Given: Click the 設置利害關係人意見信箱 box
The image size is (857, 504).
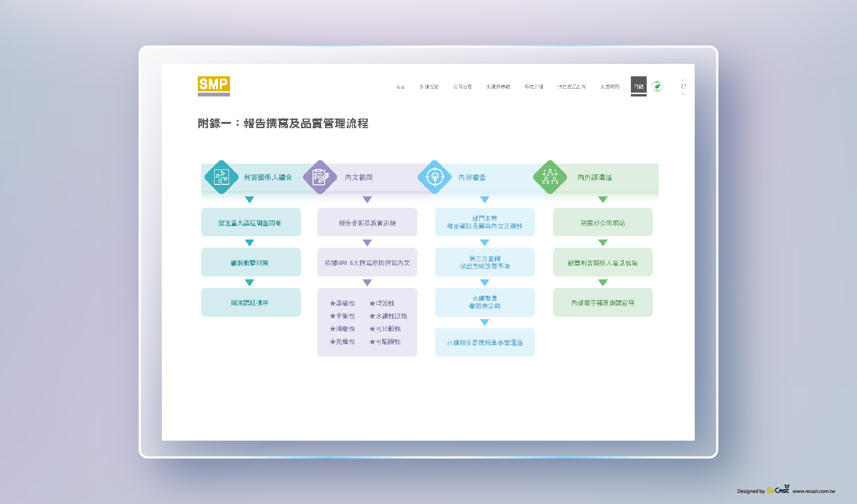Looking at the screenshot, I should [x=603, y=262].
